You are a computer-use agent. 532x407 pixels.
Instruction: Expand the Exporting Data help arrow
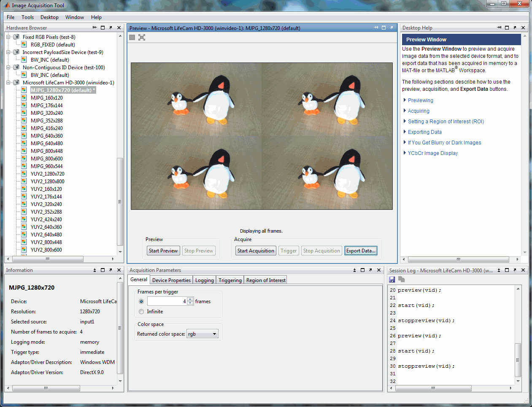coord(405,132)
